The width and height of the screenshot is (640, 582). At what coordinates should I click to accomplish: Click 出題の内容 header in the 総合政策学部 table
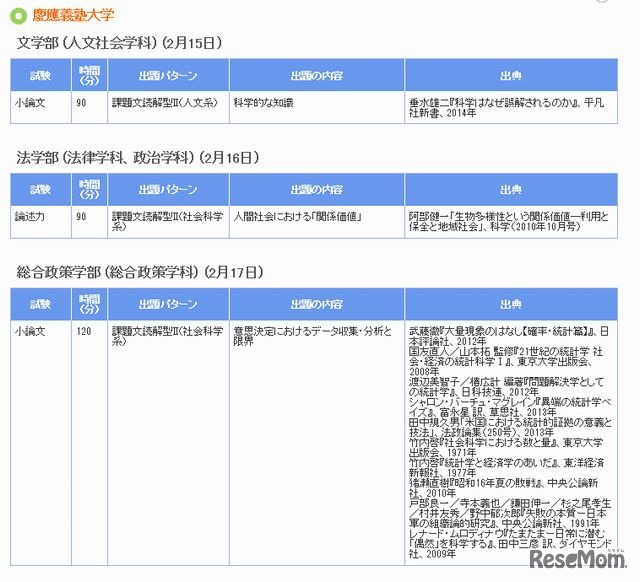click(317, 304)
